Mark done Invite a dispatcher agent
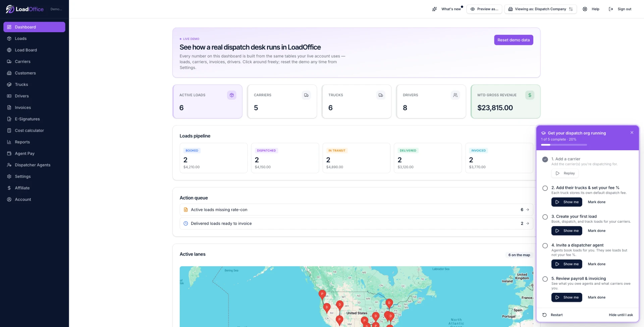This screenshot has width=644, height=327. click(x=596, y=264)
